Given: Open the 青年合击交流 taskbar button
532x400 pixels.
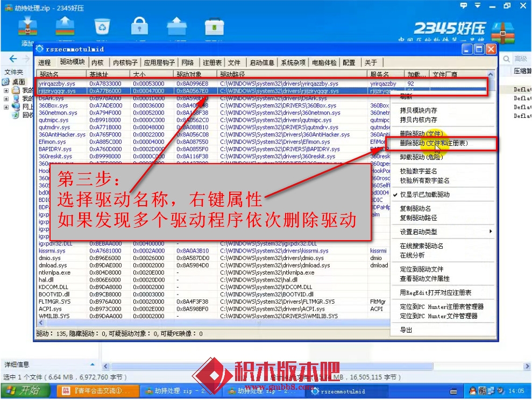Looking at the screenshot, I should point(98,391).
